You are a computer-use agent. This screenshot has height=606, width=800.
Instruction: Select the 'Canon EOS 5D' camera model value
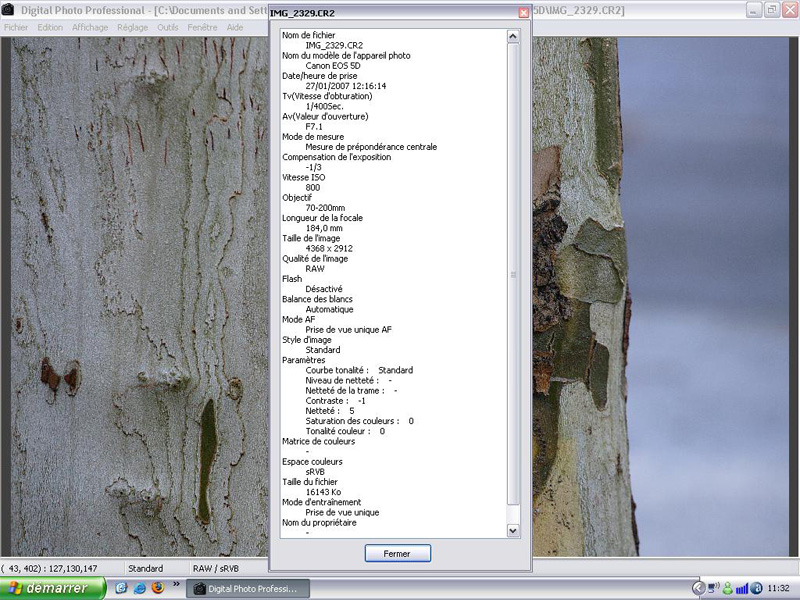point(333,66)
